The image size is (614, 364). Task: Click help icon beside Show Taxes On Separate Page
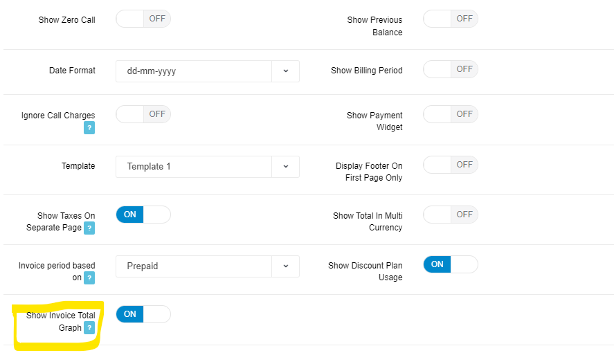click(89, 228)
